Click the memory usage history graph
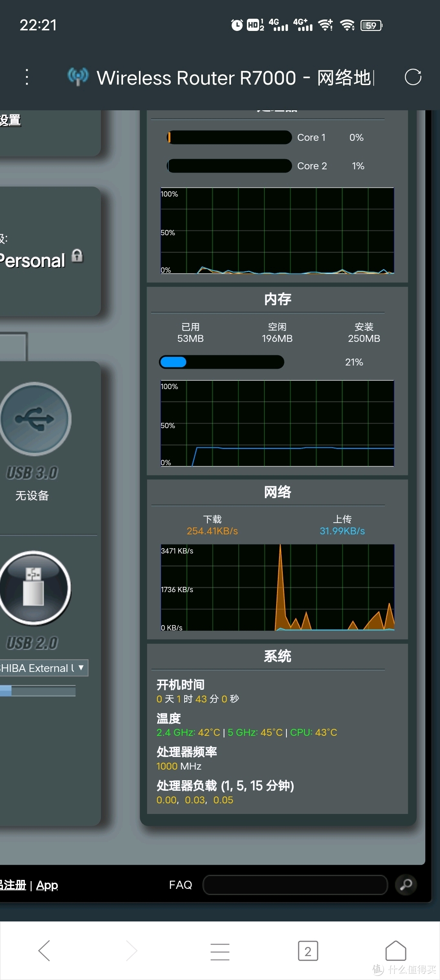 point(277,423)
